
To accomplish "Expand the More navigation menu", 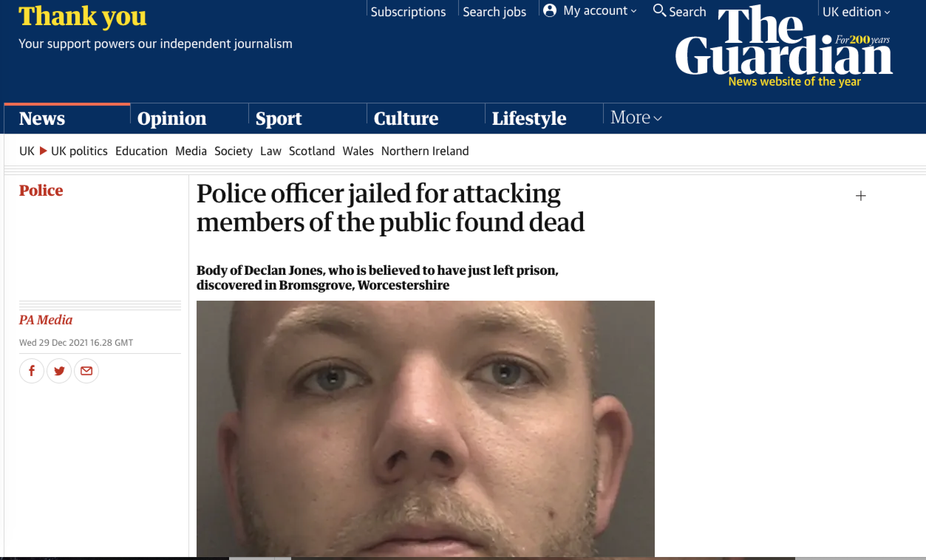I will (636, 117).
